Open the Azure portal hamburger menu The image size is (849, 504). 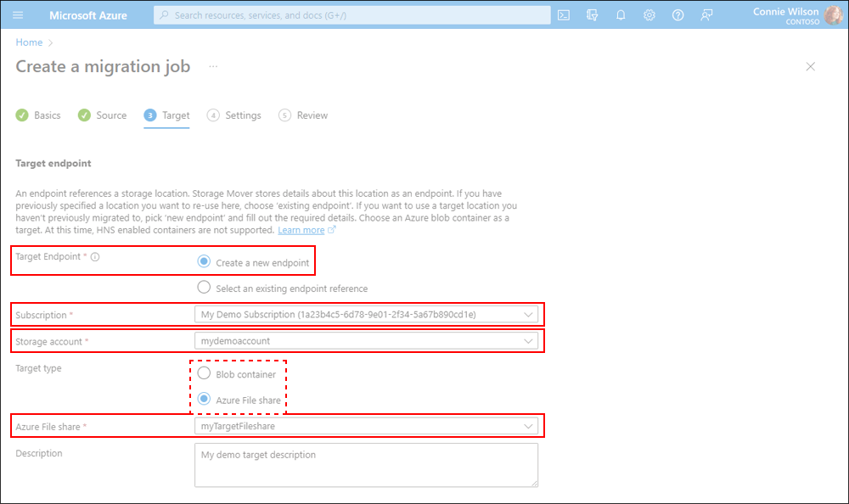[x=19, y=15]
